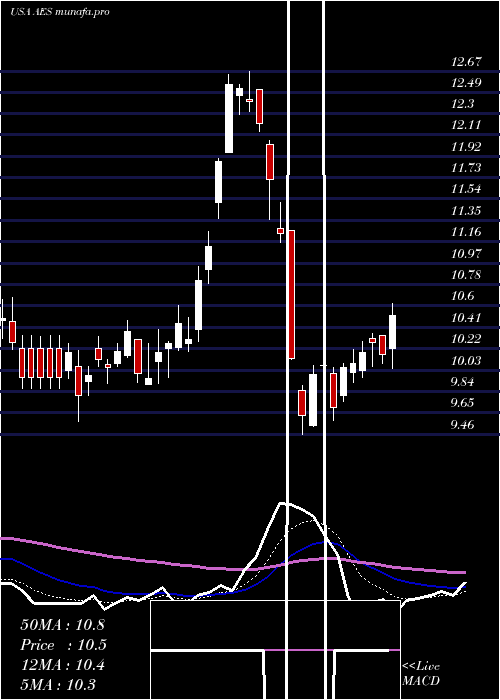The width and height of the screenshot is (500, 700).
Task: Click the 50MA : 10.8 readout
Action: pos(62,624)
